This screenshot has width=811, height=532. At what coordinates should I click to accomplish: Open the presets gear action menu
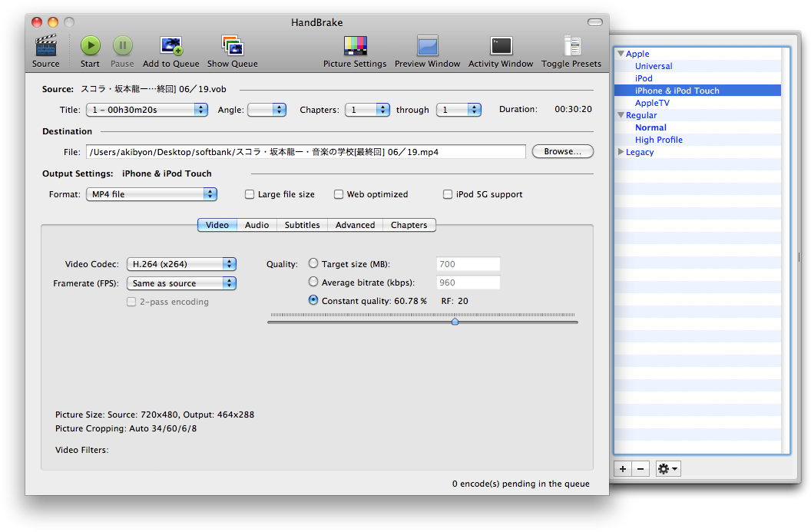[667, 469]
